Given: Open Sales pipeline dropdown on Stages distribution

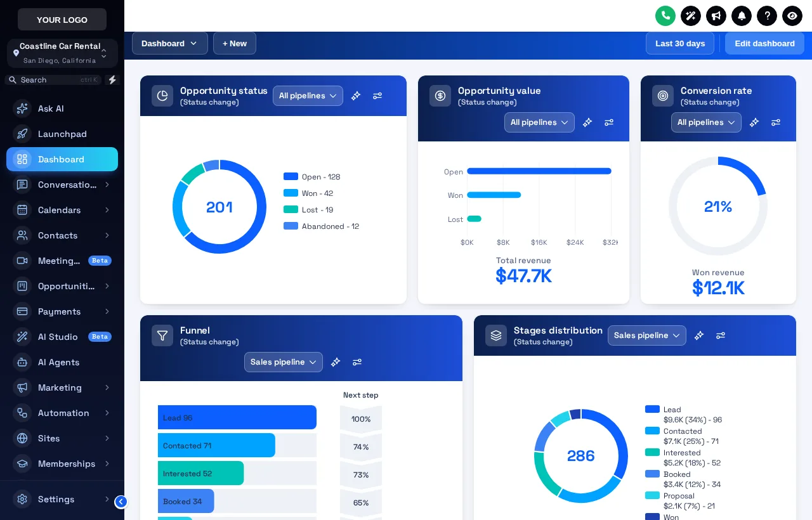Looking at the screenshot, I should [647, 335].
